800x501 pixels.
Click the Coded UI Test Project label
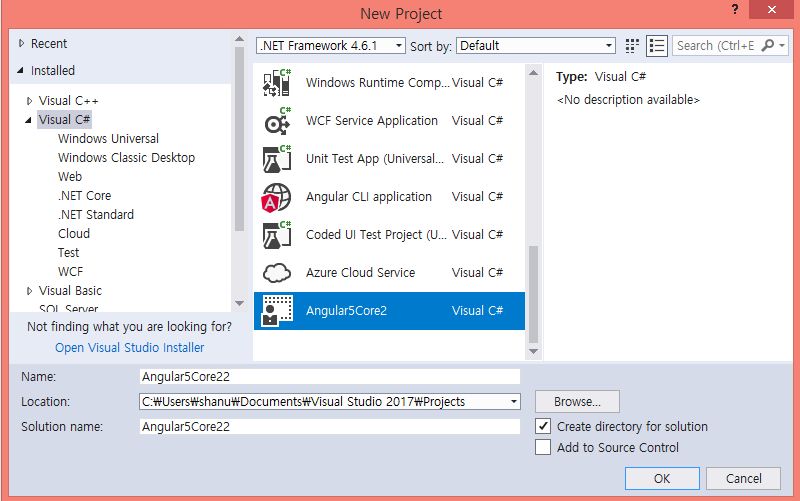[376, 235]
